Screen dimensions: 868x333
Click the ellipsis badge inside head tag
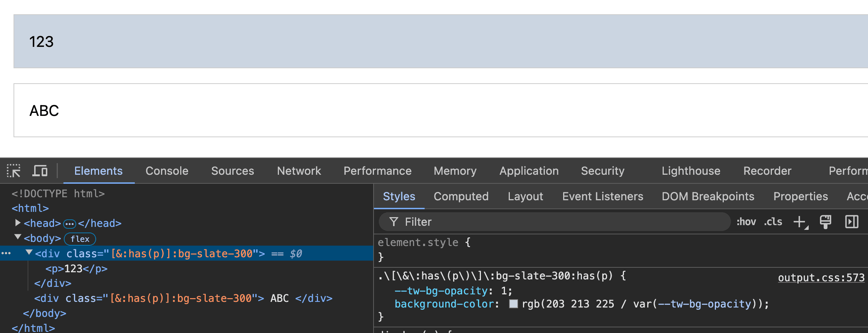click(69, 224)
